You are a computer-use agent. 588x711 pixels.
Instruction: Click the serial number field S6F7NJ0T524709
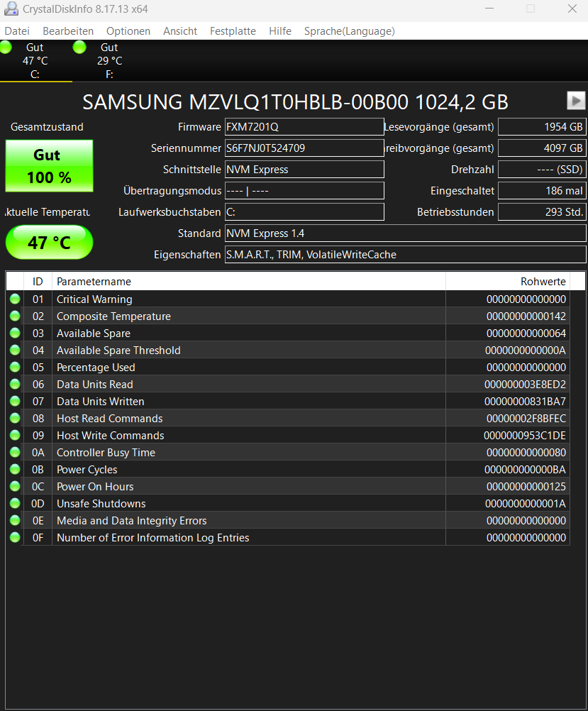click(304, 148)
